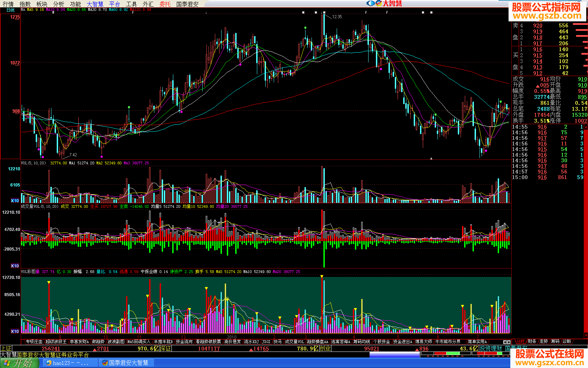The image size is (588, 368).
Task: Select the 高价悬赏 indicator tab
Action: click(233, 341)
